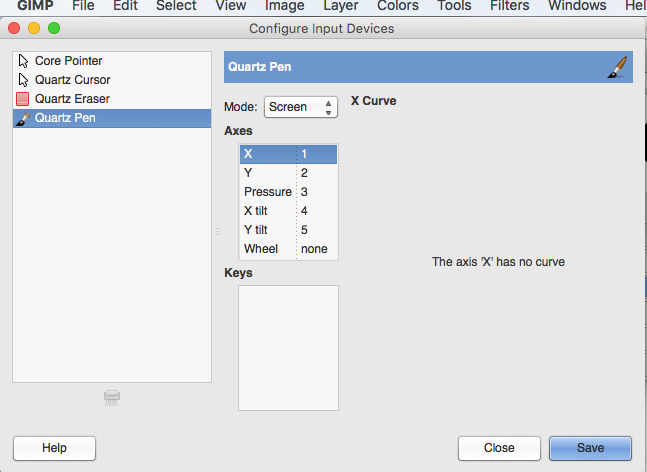Click the pane divider handle beside device list

tap(218, 231)
